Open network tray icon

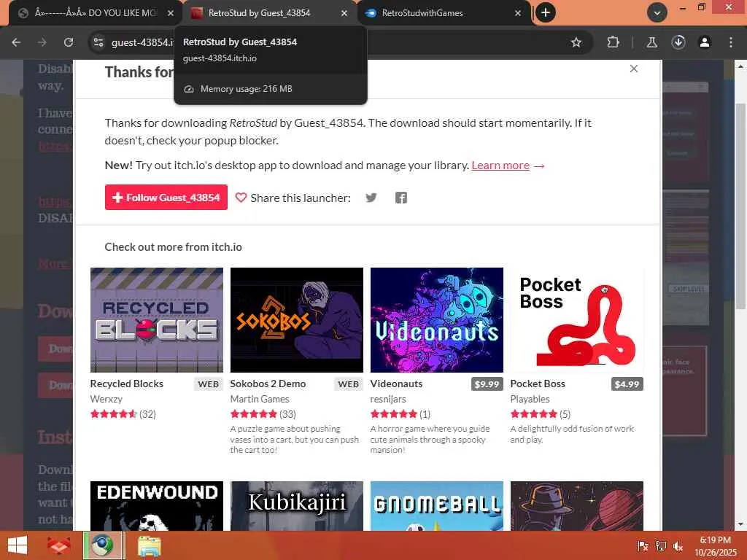[x=661, y=546]
